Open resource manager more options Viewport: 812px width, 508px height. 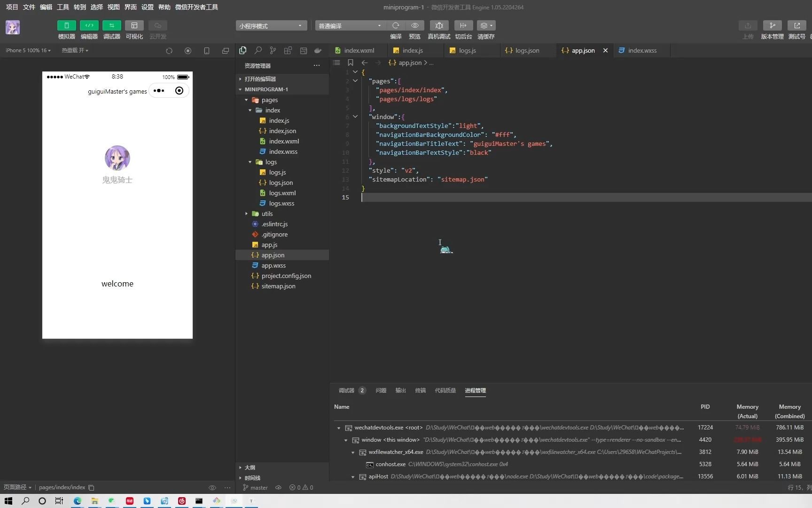(317, 65)
